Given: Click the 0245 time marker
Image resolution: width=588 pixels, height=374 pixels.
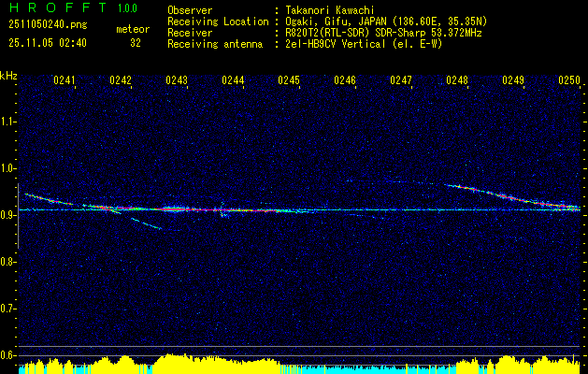Looking at the screenshot, I should (289, 80).
